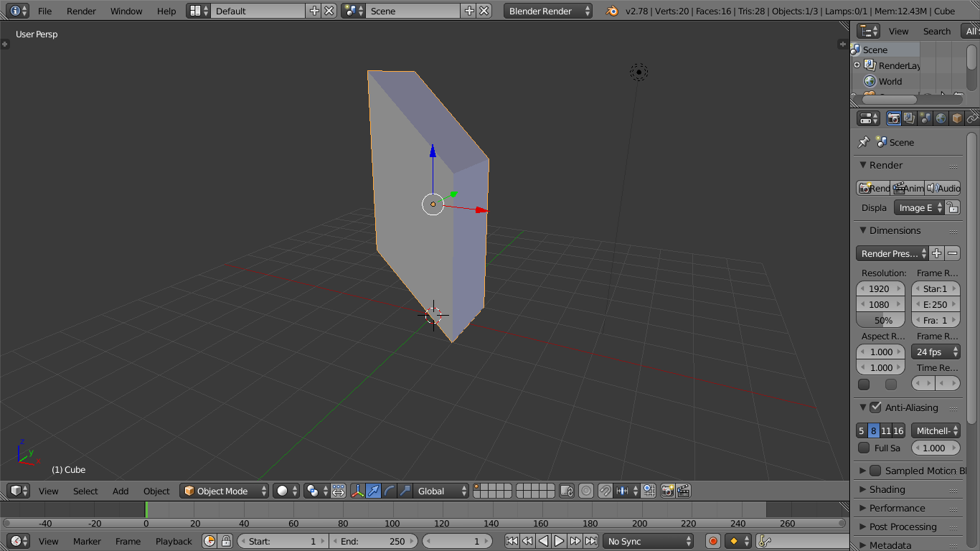The image size is (980, 551).
Task: Open the Select menu in 3D view header
Action: 85,491
